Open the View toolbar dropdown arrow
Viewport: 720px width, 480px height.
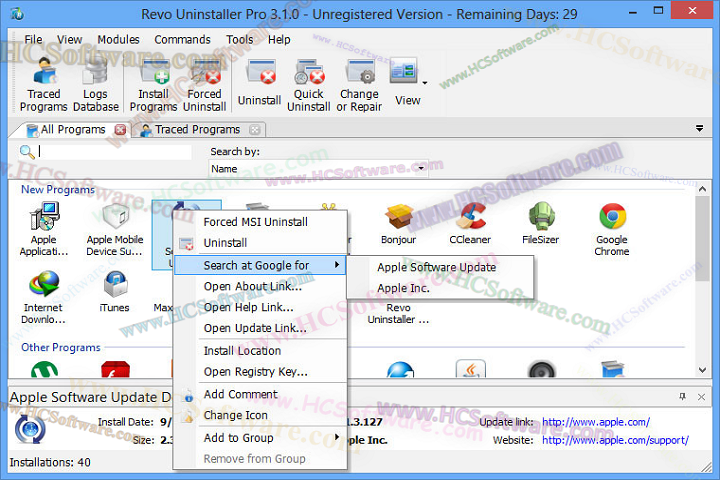[425, 83]
